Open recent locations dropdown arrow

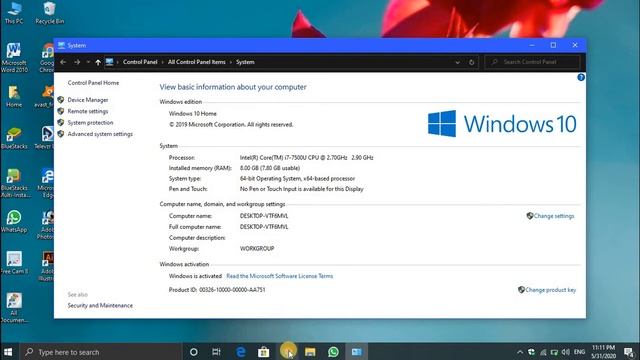click(88, 62)
